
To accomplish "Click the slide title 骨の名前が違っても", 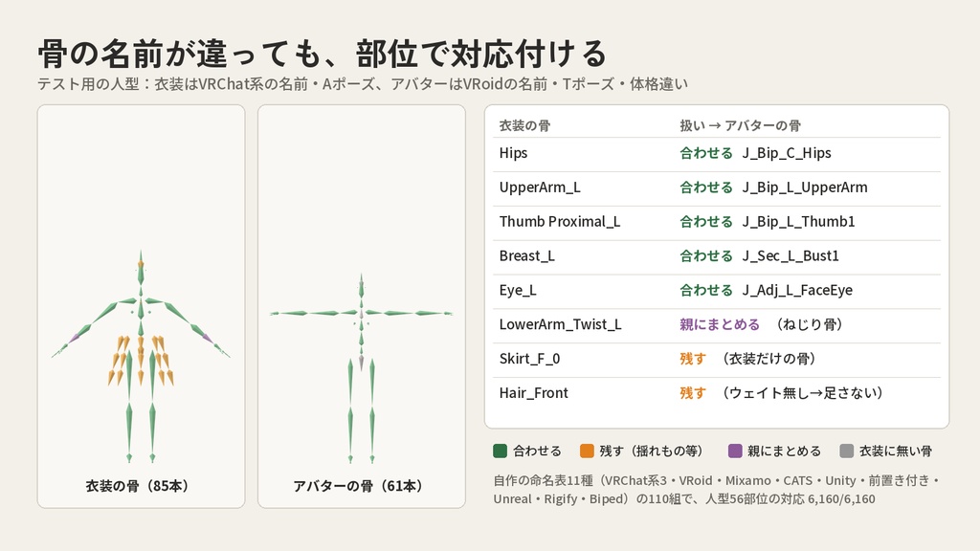I will point(322,54).
